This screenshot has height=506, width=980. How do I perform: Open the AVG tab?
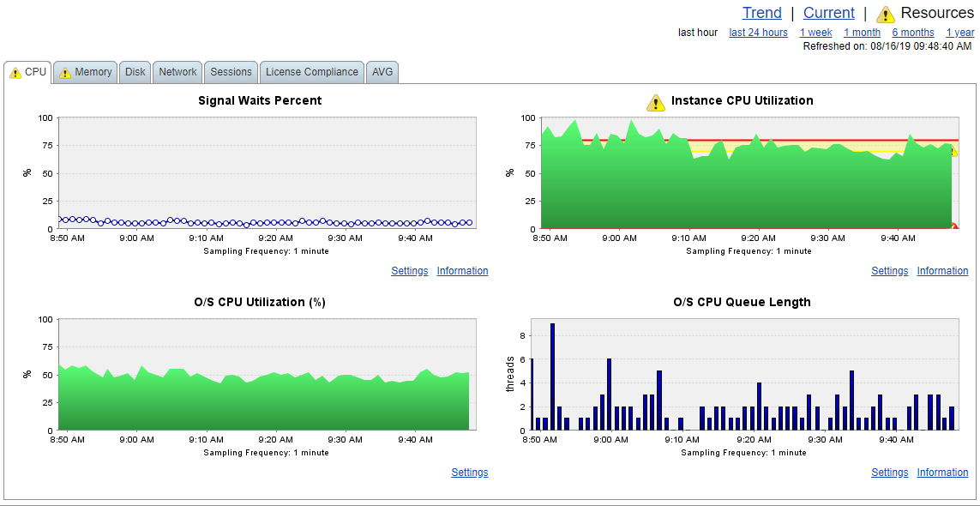tap(382, 72)
